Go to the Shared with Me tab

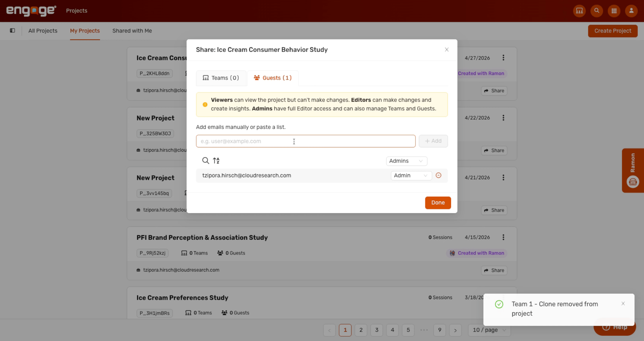[132, 31]
